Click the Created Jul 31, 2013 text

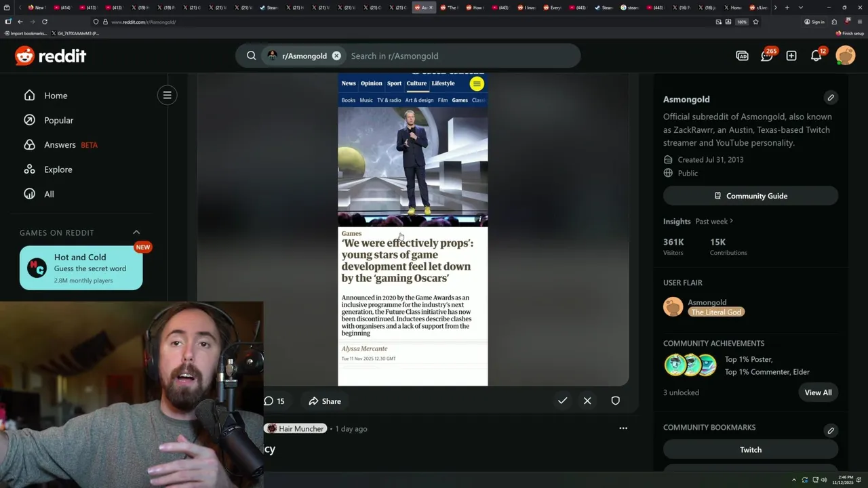click(x=711, y=160)
